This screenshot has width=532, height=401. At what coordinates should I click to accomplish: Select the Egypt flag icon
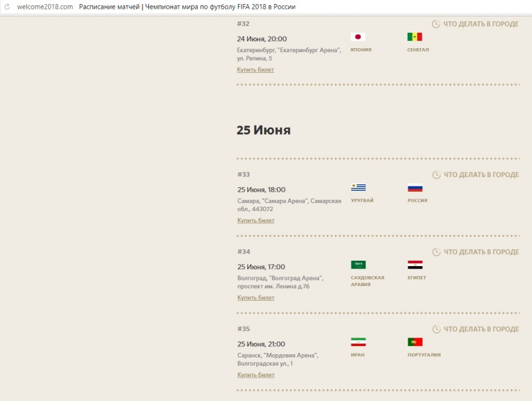[414, 265]
